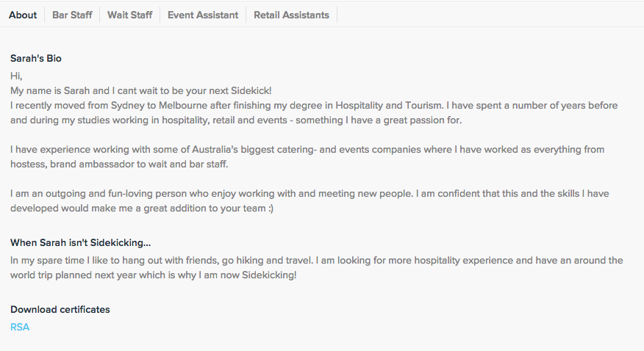Download the RSA certificate link
The height and width of the screenshot is (351, 644).
[x=20, y=327]
